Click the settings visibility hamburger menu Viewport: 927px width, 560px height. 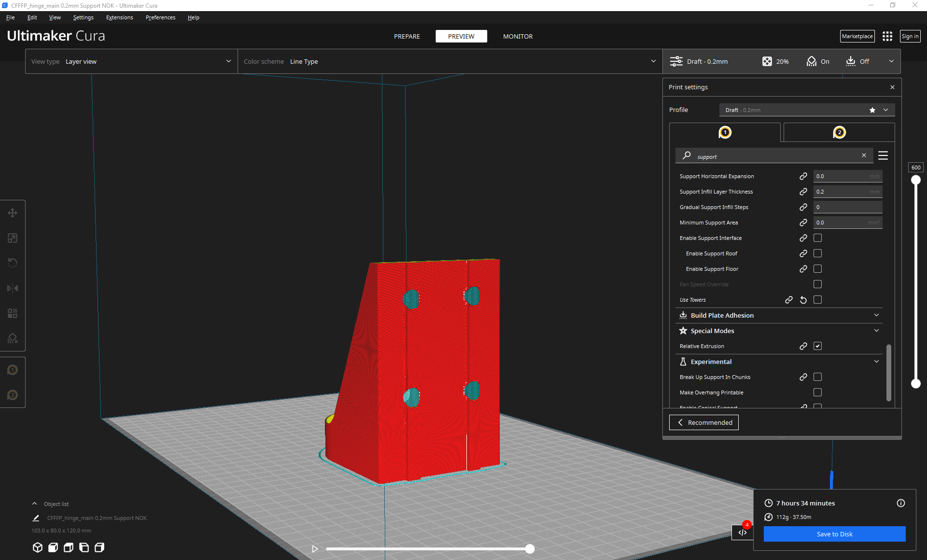coord(883,155)
